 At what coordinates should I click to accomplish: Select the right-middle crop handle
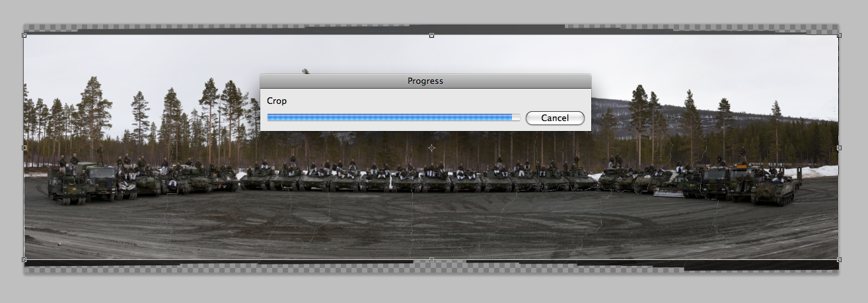tap(839, 148)
